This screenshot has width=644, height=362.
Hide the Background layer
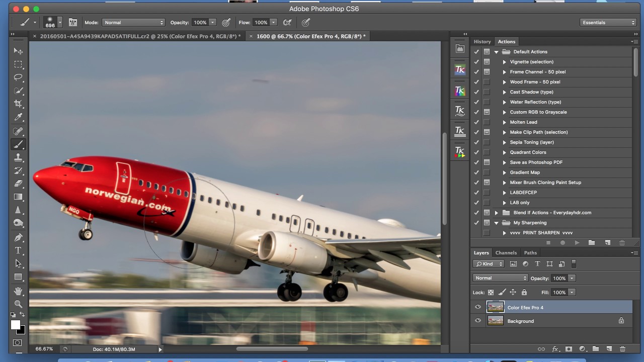(x=478, y=321)
